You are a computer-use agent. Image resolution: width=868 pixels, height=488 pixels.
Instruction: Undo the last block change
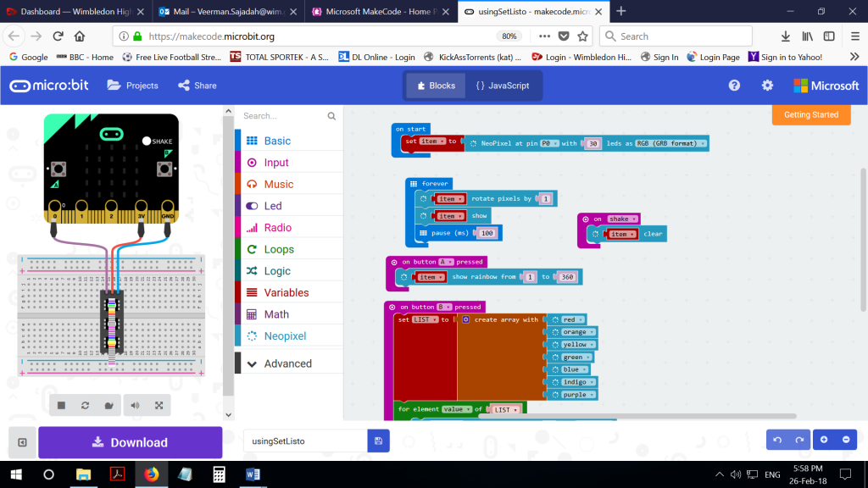pos(777,440)
